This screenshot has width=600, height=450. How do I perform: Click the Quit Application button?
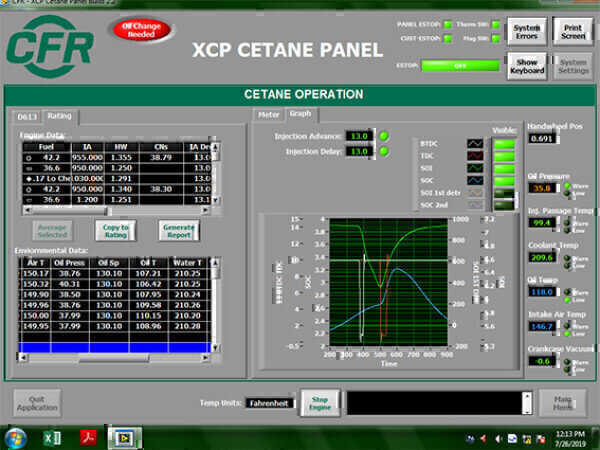[x=37, y=403]
